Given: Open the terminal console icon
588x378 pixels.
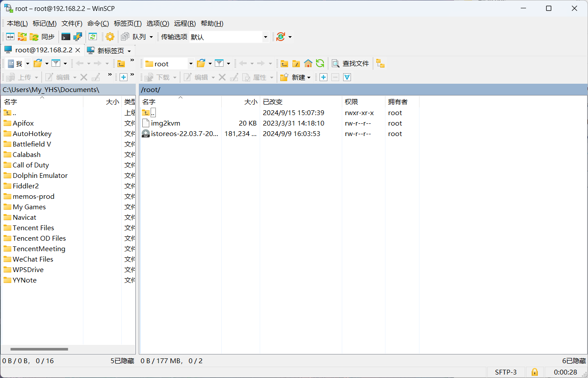Looking at the screenshot, I should coord(66,37).
